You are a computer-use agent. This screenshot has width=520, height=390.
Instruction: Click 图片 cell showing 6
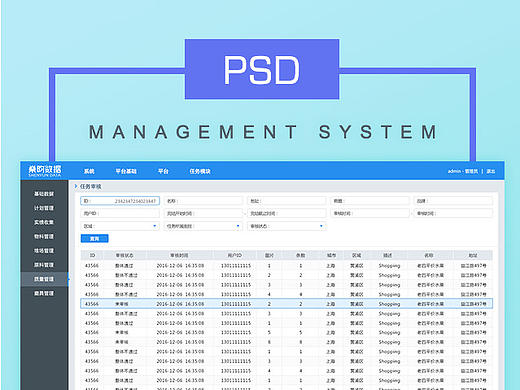point(269,342)
